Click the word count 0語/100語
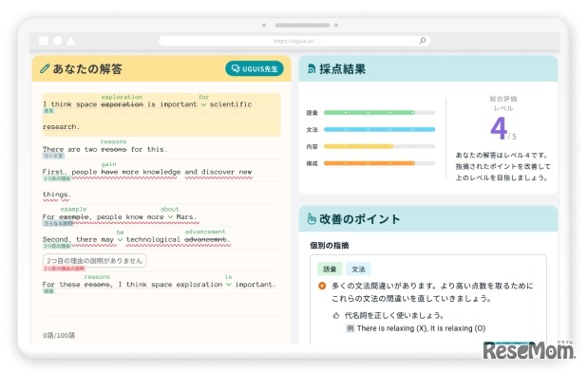Image resolution: width=588 pixels, height=372 pixels. (59, 335)
